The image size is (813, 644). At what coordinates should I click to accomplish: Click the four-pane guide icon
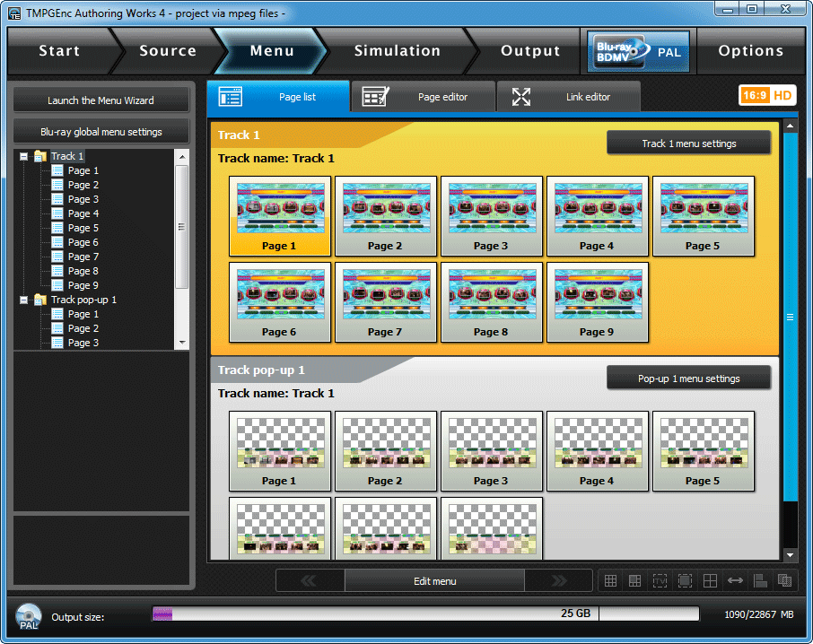click(x=710, y=581)
